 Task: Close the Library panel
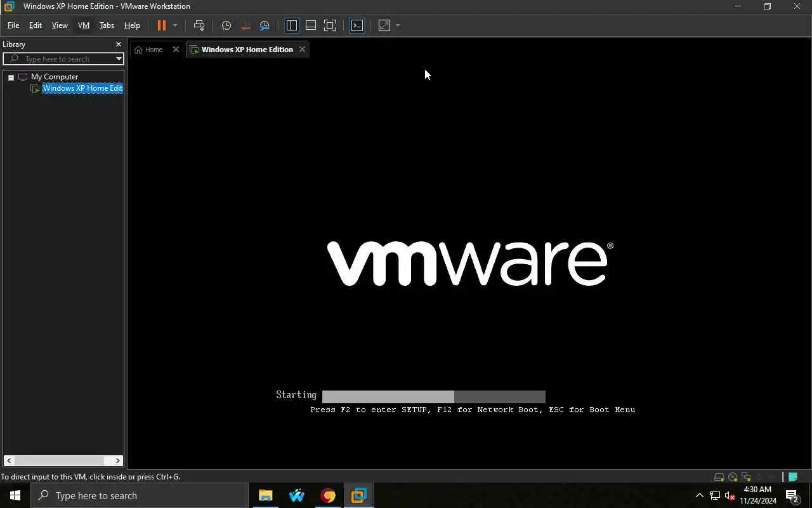(x=118, y=44)
